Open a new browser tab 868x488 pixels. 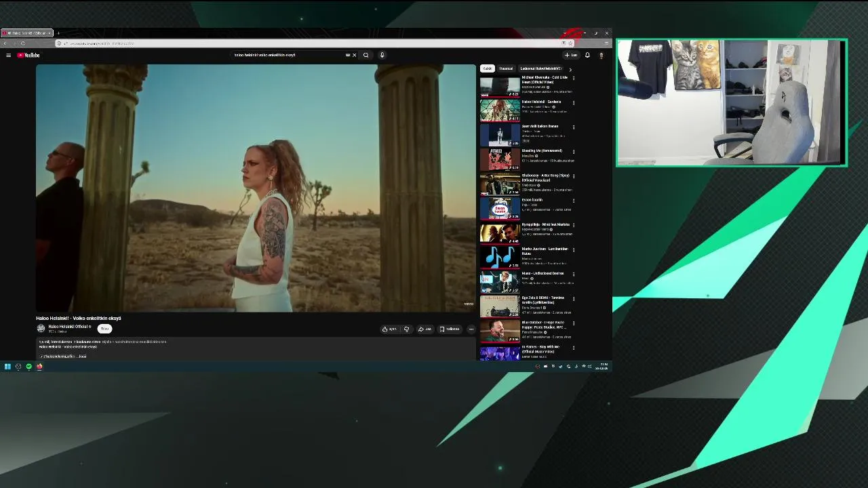tap(58, 33)
